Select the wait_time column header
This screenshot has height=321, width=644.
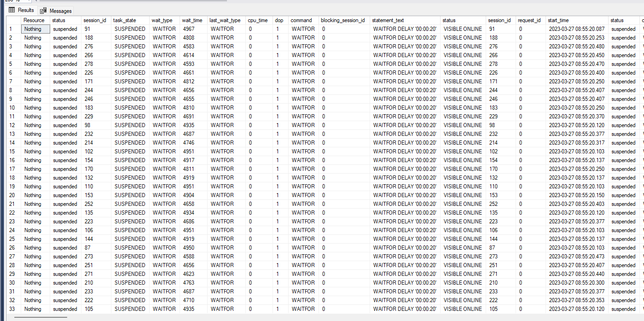(x=193, y=20)
